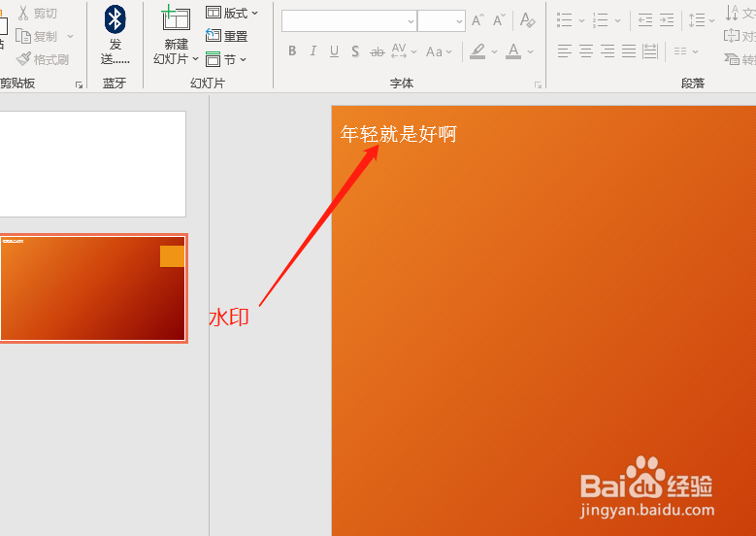Viewport: 756px width, 536px height.
Task: Click the bullets list icon
Action: (564, 20)
